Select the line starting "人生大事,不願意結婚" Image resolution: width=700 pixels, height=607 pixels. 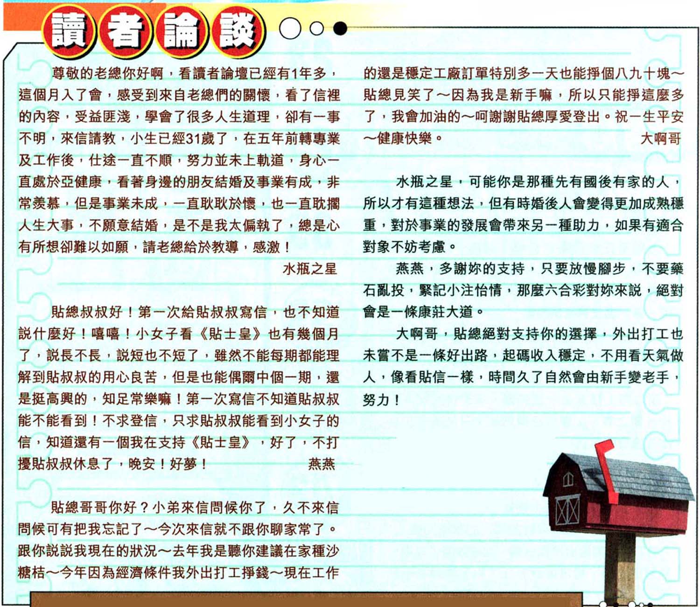(179, 225)
